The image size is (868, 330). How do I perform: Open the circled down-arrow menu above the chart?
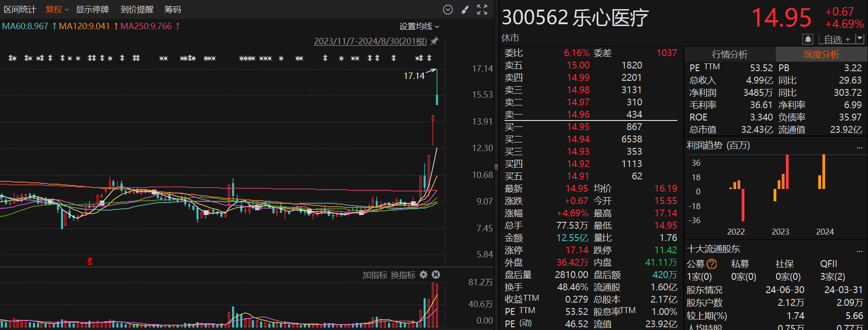point(448,10)
